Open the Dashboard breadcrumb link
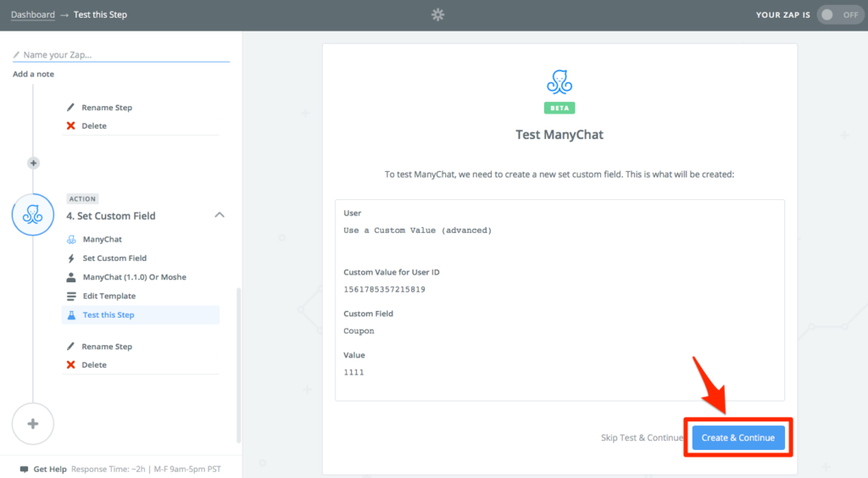This screenshot has width=868, height=478. pyautogui.click(x=33, y=14)
